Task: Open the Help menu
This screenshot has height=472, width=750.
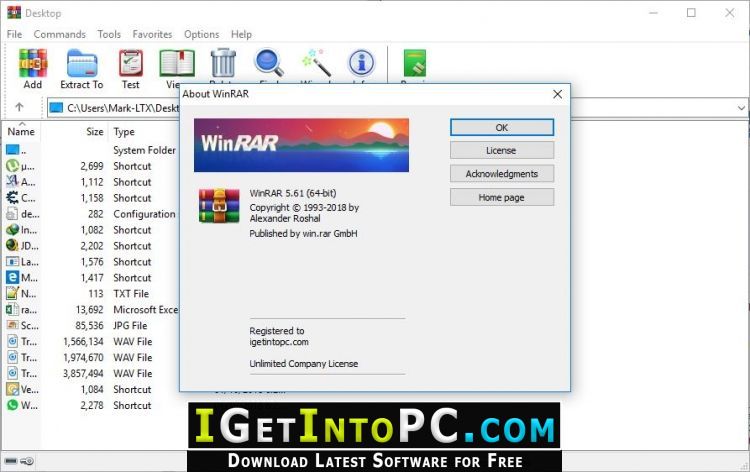Action: pyautogui.click(x=241, y=34)
